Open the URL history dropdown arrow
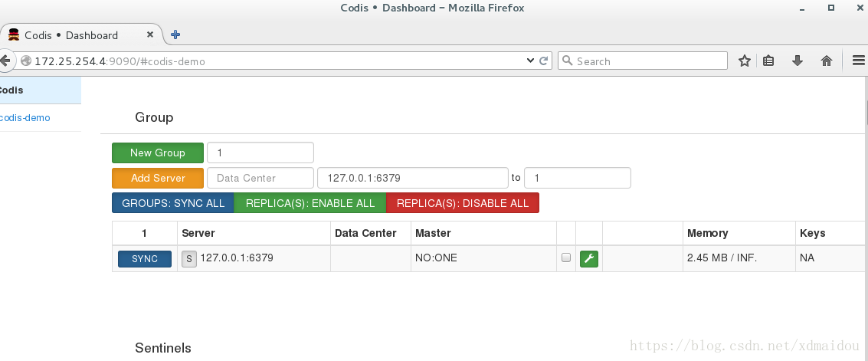868x361 pixels. [x=530, y=61]
